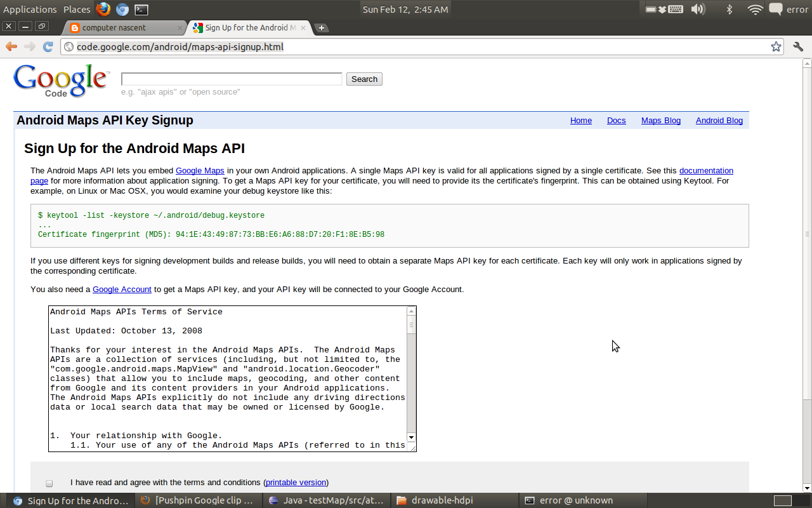Open the wrench settings menu
The height and width of the screenshot is (508, 812).
[x=798, y=46]
